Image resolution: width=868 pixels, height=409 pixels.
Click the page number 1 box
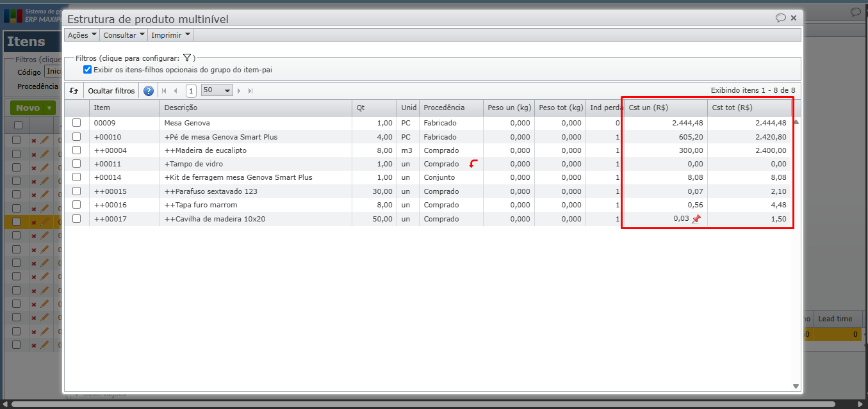tap(191, 91)
